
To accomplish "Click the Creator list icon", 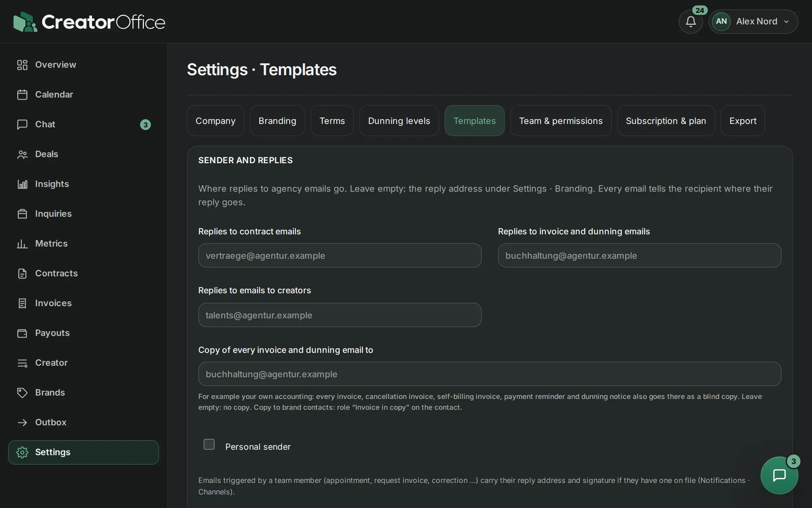I will pos(22,363).
